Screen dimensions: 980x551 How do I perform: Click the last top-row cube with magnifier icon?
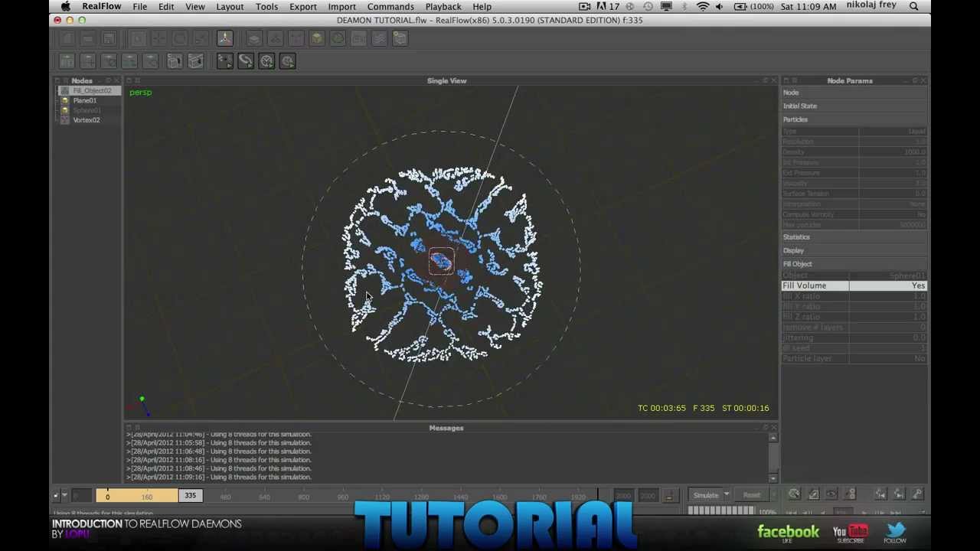(400, 38)
